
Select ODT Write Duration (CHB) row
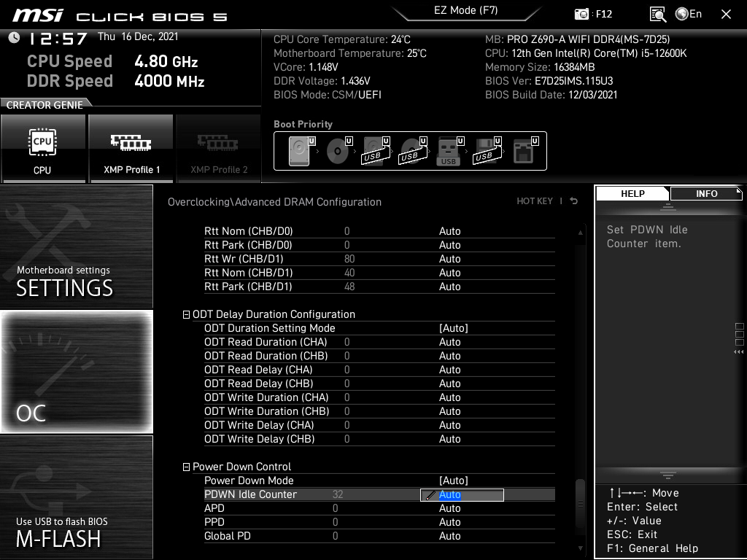[379, 411]
